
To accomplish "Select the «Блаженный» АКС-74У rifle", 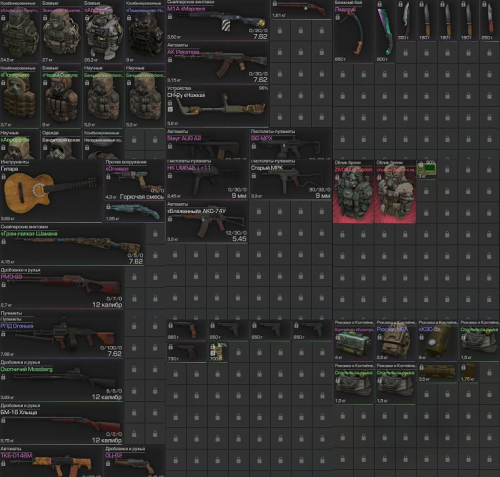I will pos(207,222).
